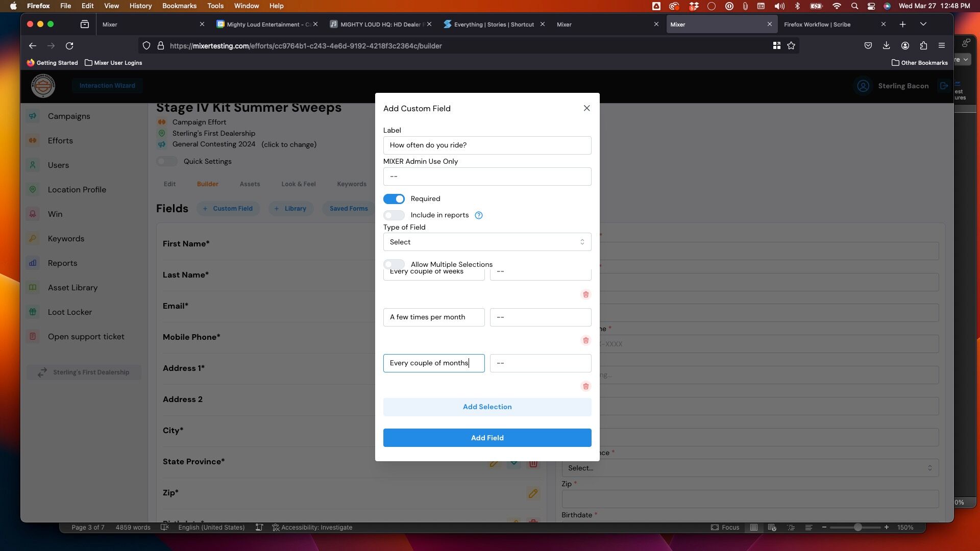
Task: Enable the Include in reports toggle
Action: (x=394, y=215)
